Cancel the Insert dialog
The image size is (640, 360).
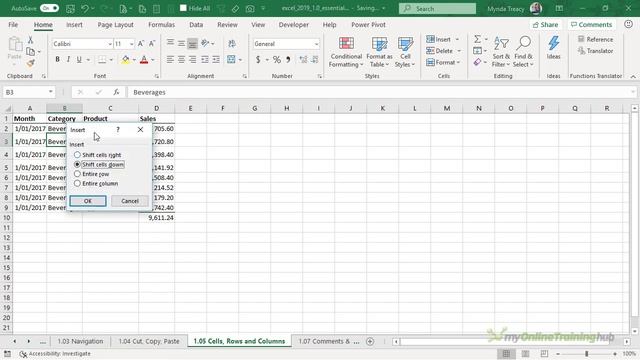click(130, 201)
